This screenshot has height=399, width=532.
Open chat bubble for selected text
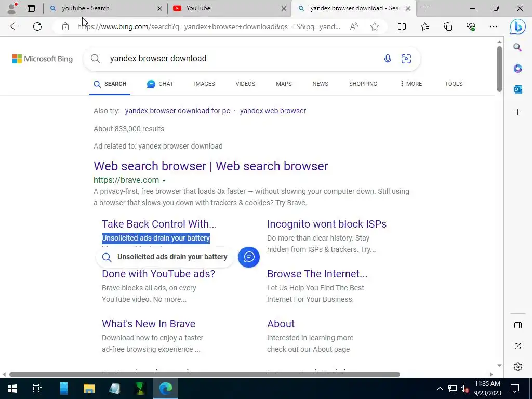(x=249, y=257)
